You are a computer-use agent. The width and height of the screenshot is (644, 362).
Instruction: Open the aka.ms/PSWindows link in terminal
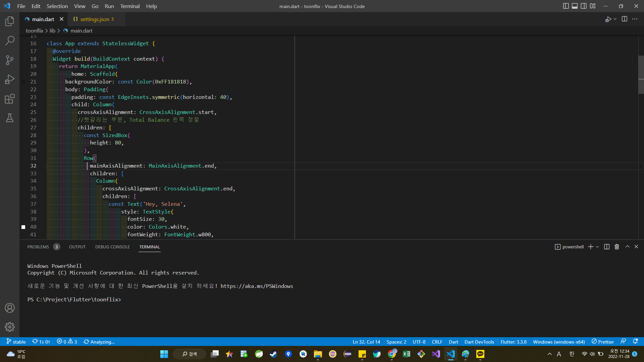(x=257, y=286)
